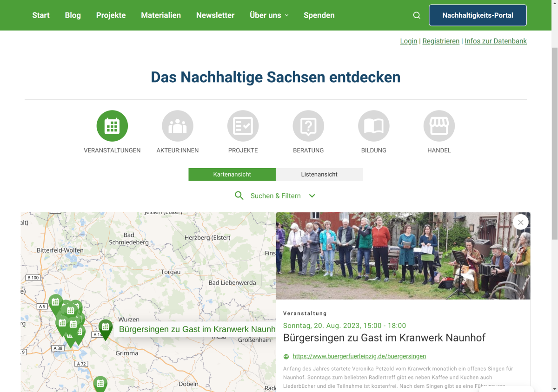Click the Registrieren link
Image resolution: width=558 pixels, height=392 pixels.
(441, 41)
